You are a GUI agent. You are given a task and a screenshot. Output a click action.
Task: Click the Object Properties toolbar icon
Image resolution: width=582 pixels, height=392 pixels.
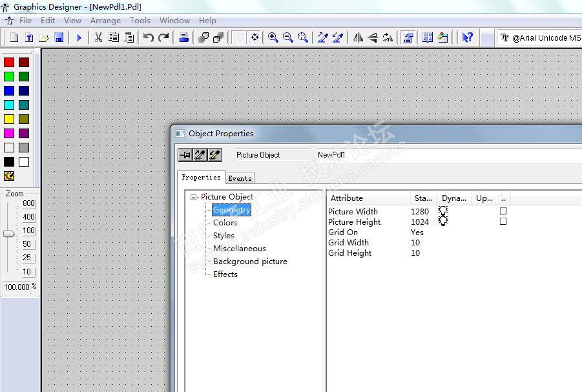tap(408, 37)
